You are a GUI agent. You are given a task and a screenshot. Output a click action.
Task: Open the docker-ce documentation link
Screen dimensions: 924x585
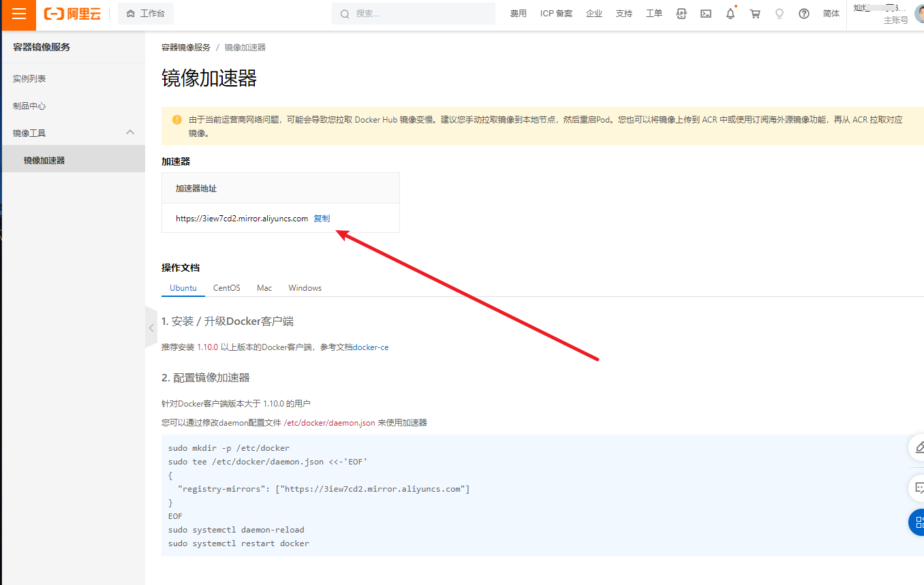coord(371,347)
